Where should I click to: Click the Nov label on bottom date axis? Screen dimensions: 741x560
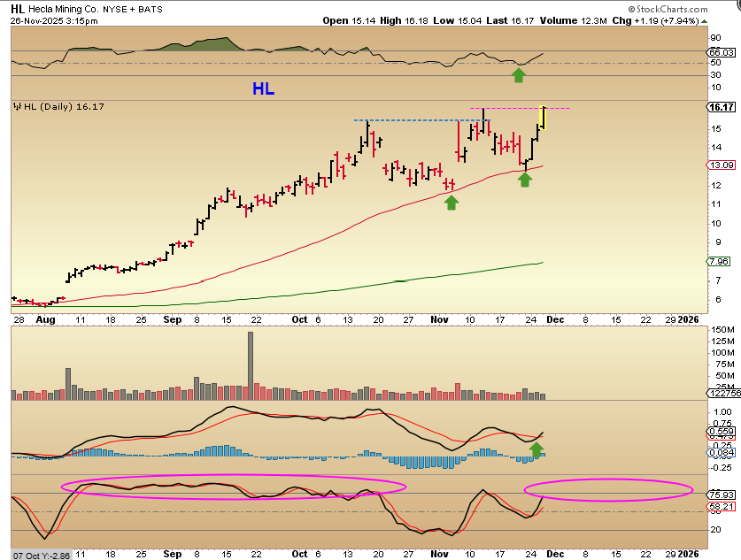click(x=439, y=554)
